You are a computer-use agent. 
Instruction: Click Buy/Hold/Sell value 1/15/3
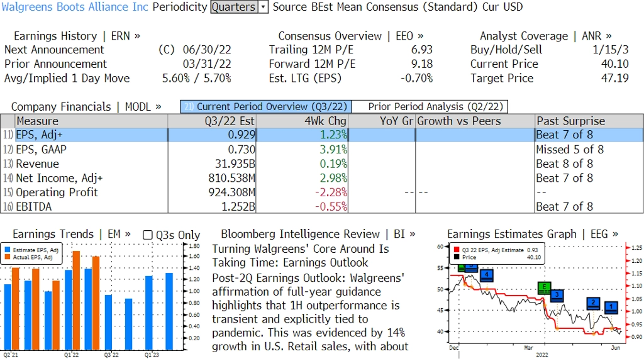pyautogui.click(x=610, y=50)
